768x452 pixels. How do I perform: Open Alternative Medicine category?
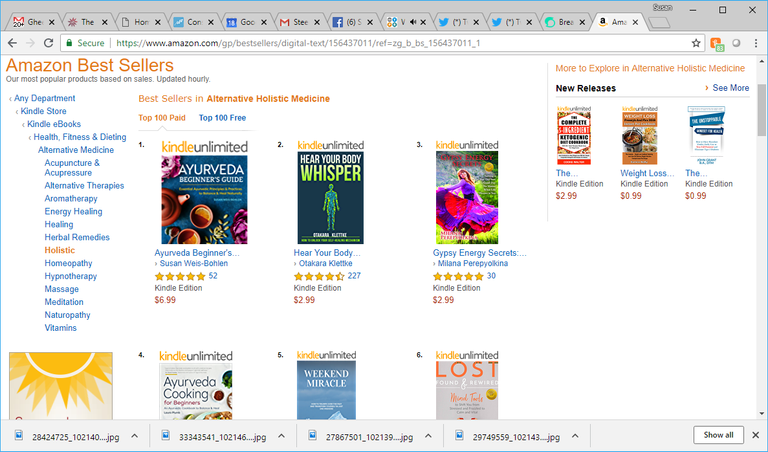click(x=76, y=150)
